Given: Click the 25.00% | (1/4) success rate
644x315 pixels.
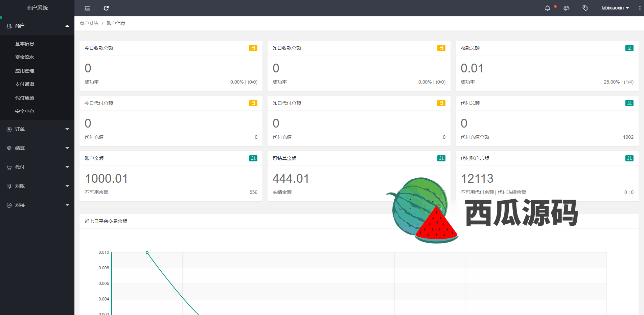Looking at the screenshot, I should [619, 82].
